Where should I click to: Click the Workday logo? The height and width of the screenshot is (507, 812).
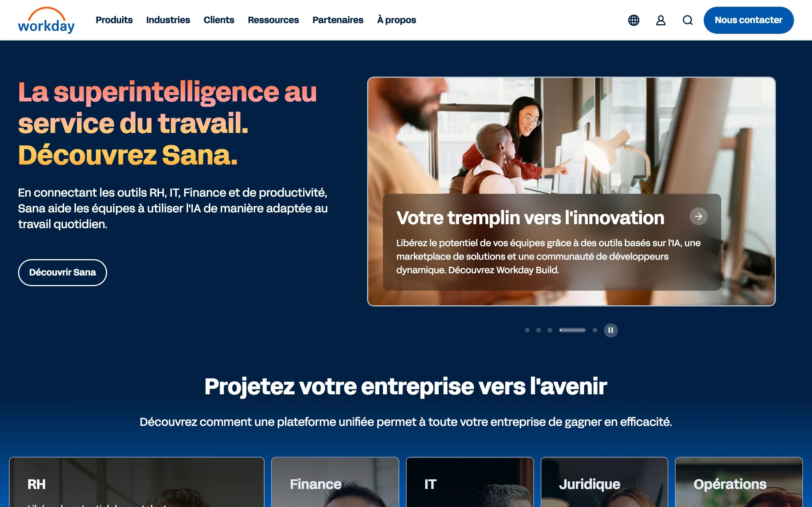coord(46,20)
